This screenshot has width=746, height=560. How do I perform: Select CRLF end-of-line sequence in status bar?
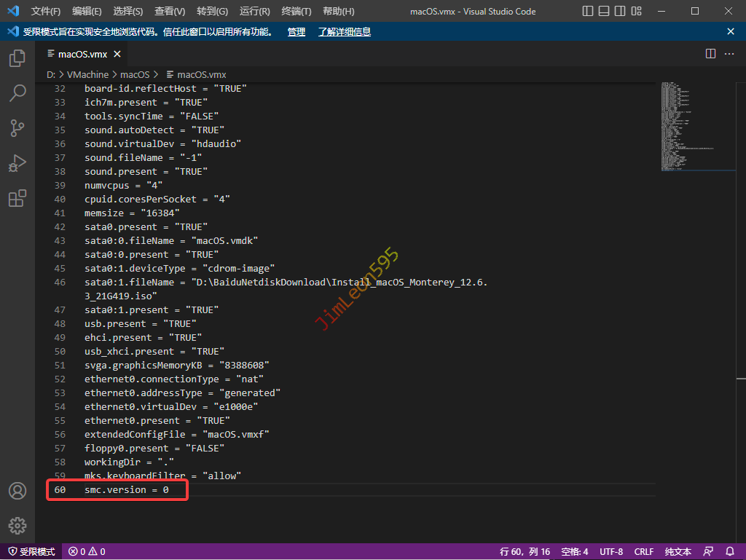[x=644, y=551]
